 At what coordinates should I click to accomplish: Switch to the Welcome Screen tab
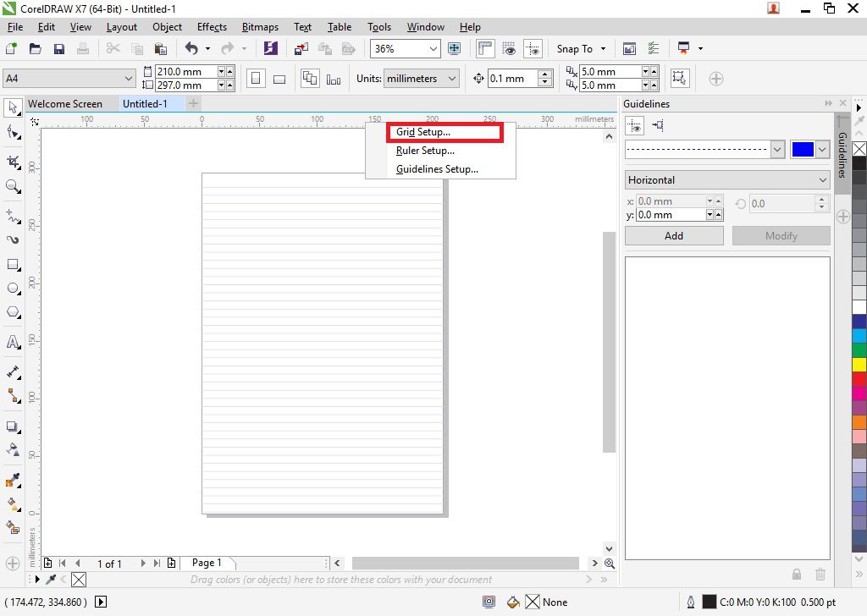click(x=65, y=104)
